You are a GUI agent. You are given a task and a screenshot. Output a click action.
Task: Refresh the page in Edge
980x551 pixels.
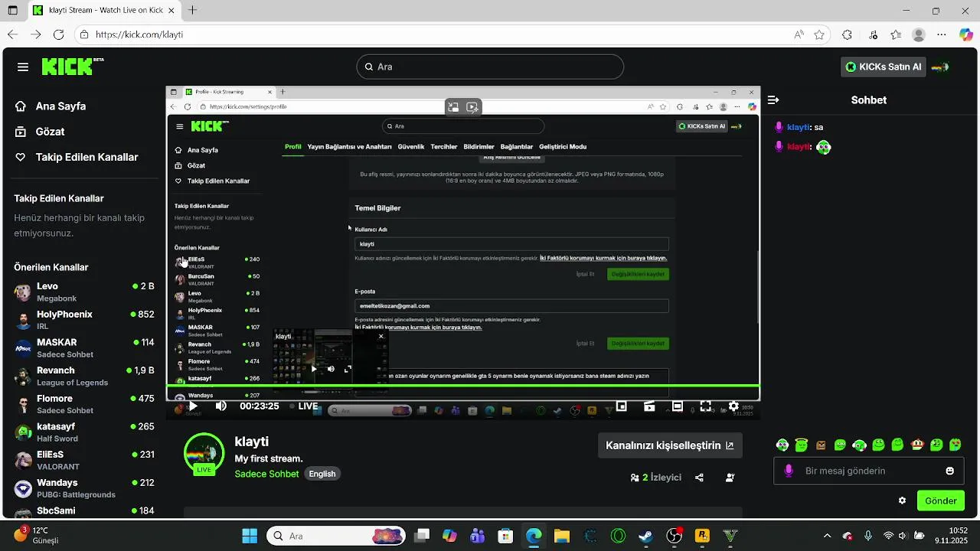60,34
